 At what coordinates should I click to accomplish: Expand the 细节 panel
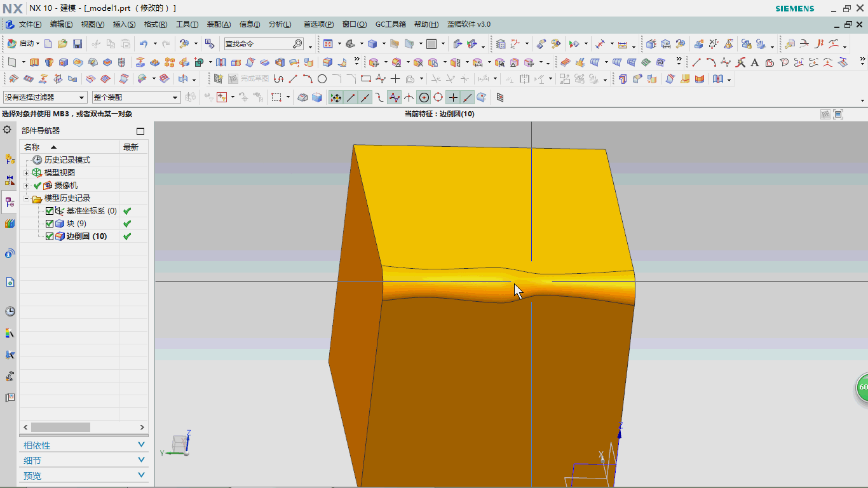84,460
